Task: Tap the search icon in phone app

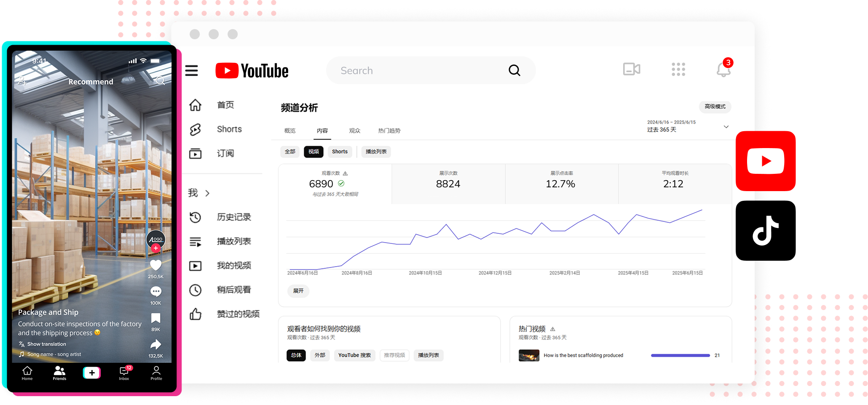Action: 161,81
